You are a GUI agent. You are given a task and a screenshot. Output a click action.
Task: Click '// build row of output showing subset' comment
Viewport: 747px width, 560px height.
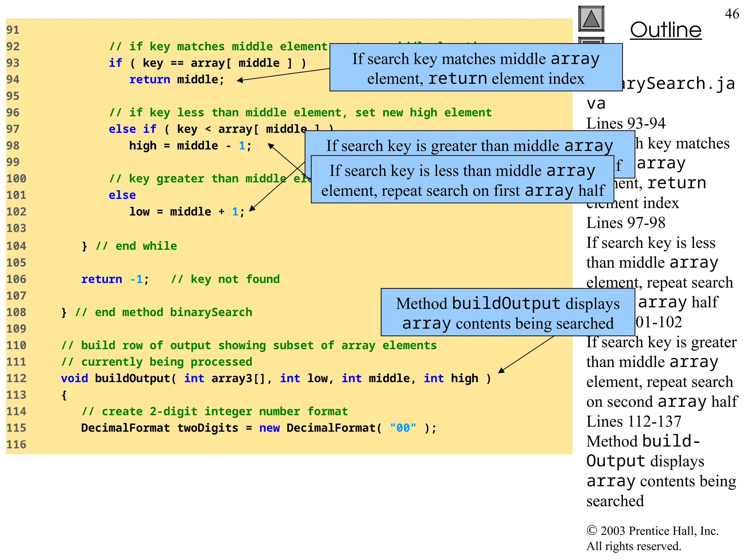tap(249, 345)
